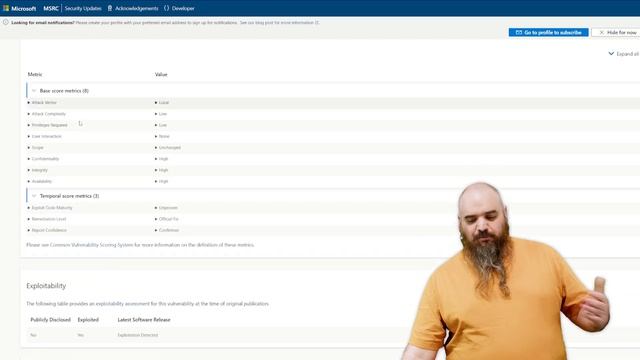The height and width of the screenshot is (360, 640).
Task: Click the 'No' cell under Publicly Disclosed
Action: point(33,335)
